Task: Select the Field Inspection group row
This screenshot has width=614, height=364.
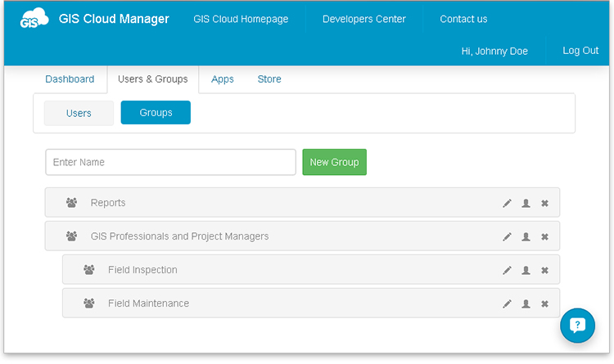Action: coord(311,270)
